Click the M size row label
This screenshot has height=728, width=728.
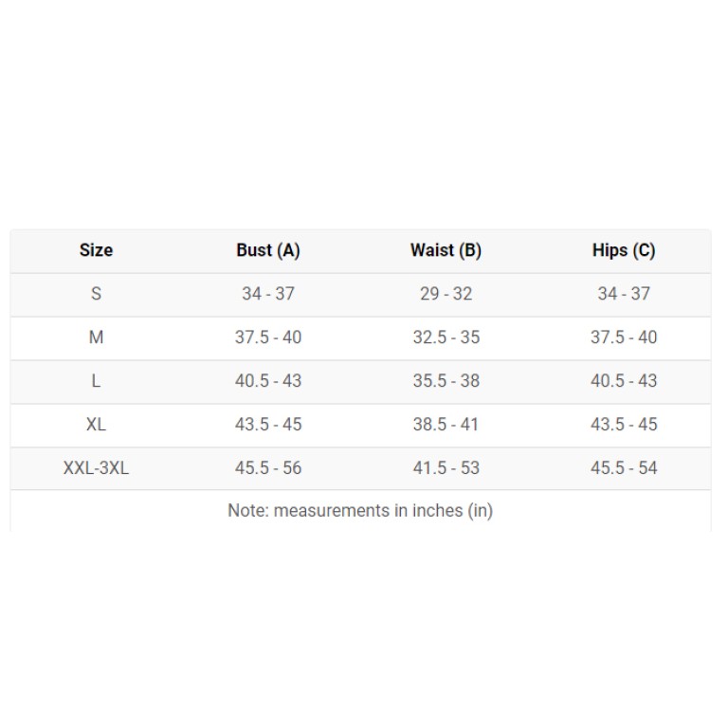click(x=96, y=337)
